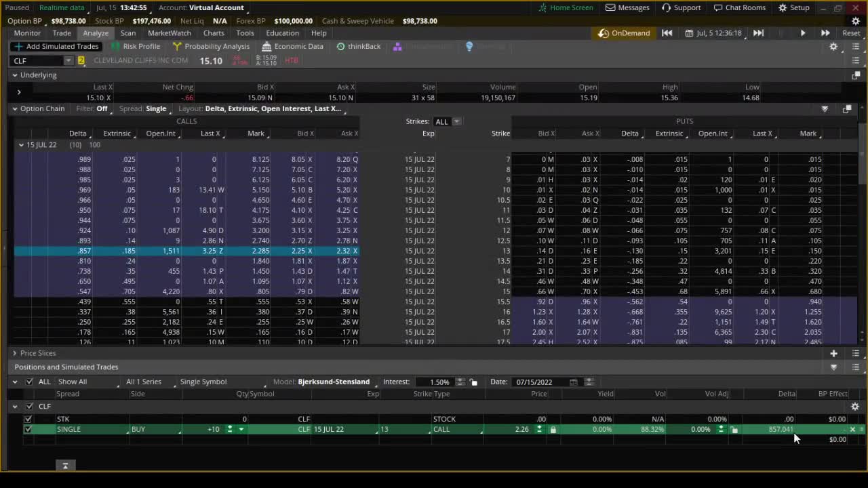868x488 pixels.
Task: Click the 2.25 X call bid at strike 13
Action: point(302,251)
